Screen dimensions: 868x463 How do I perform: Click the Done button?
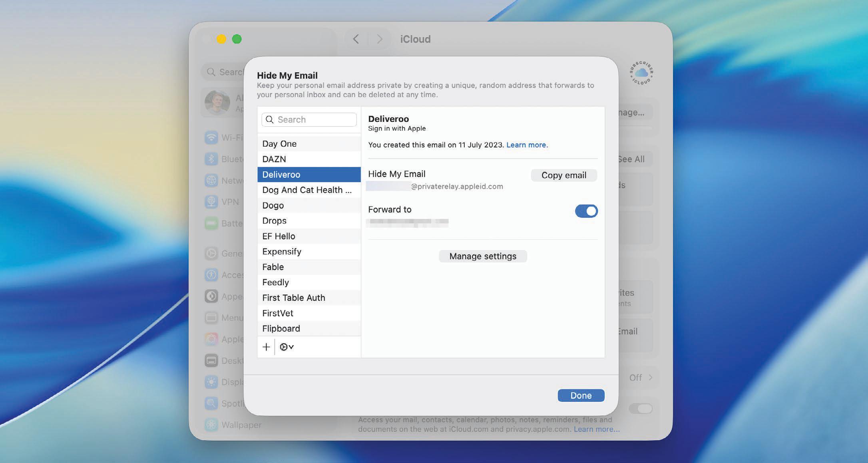coord(581,395)
